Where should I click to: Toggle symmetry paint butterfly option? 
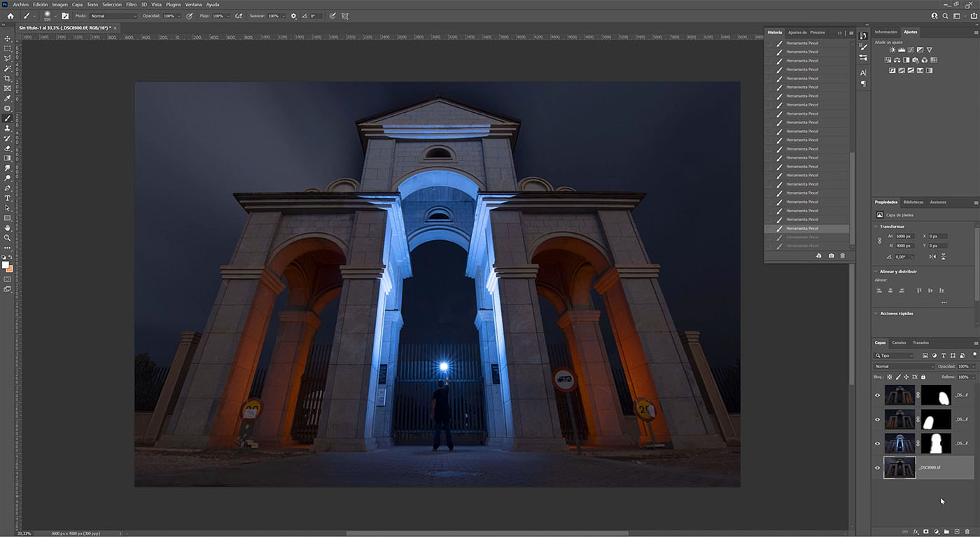(x=346, y=15)
